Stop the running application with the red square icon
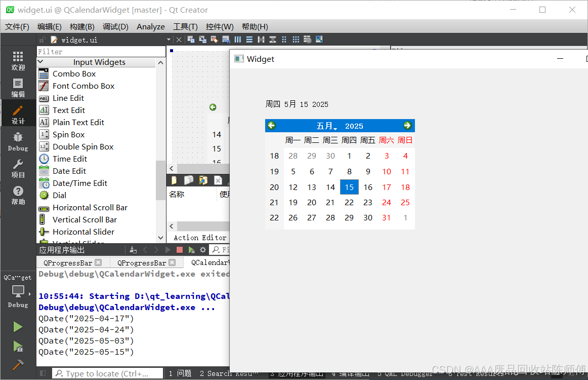 pyautogui.click(x=179, y=249)
